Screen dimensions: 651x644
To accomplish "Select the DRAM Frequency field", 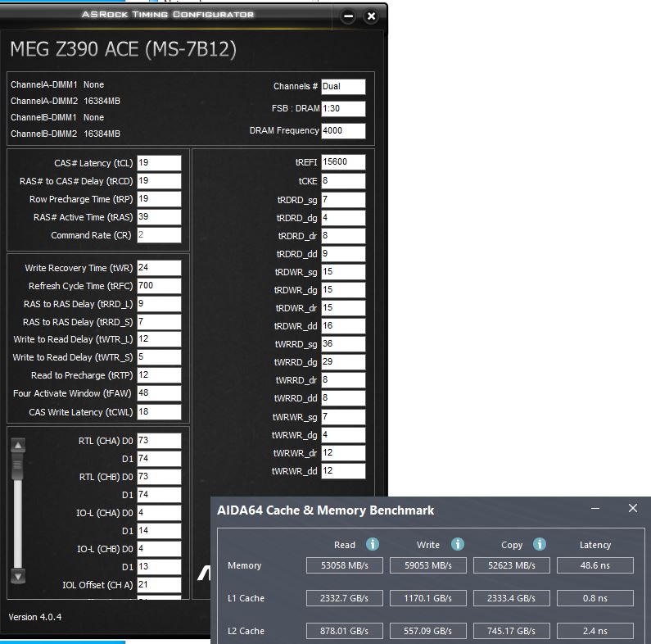I will [343, 130].
